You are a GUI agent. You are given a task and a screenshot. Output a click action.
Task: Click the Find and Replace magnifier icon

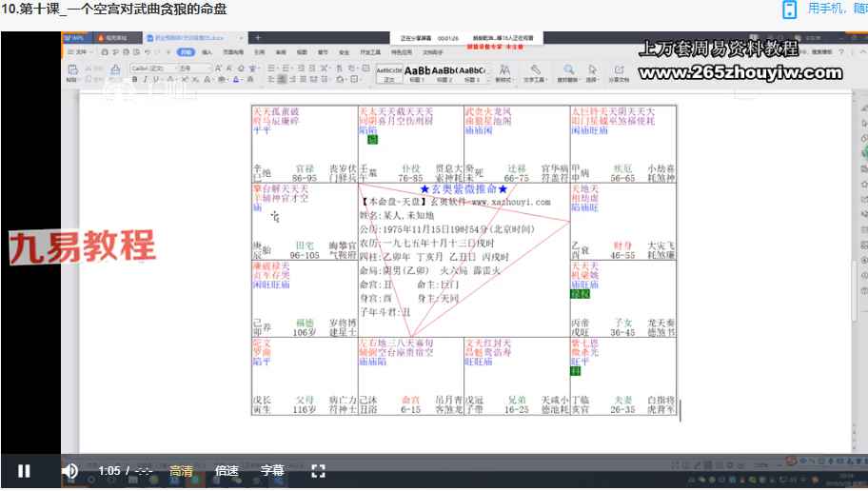568,72
